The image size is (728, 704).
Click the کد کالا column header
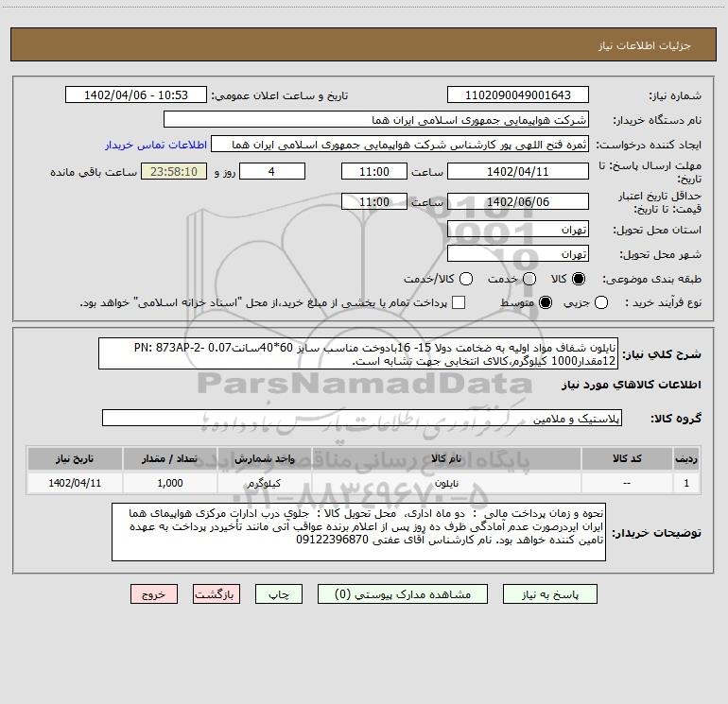click(x=627, y=458)
